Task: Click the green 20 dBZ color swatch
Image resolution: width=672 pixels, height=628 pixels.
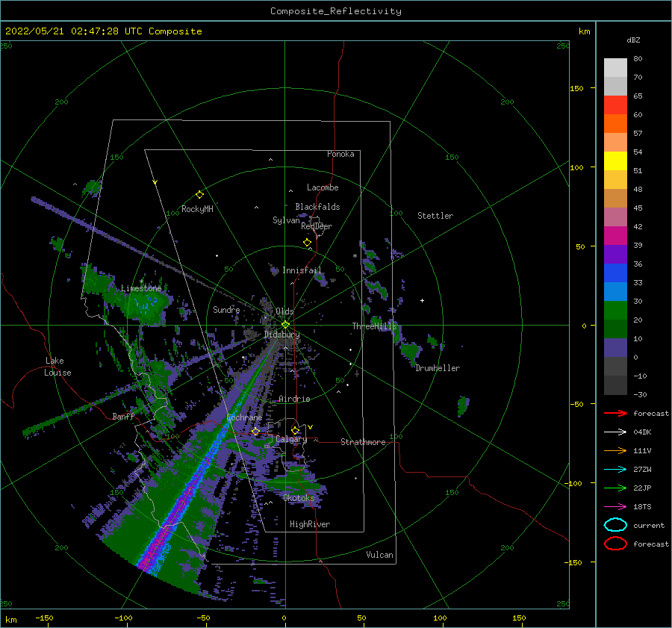Action: pos(615,310)
